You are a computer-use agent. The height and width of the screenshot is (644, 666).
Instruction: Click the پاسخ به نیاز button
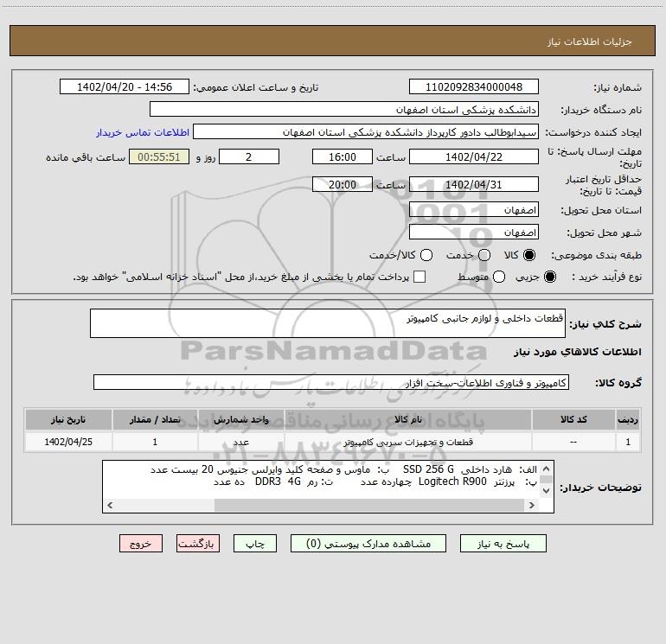503,544
